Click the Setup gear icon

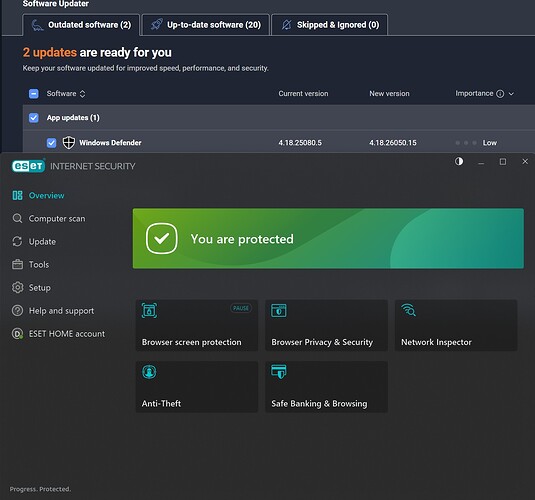click(x=17, y=288)
